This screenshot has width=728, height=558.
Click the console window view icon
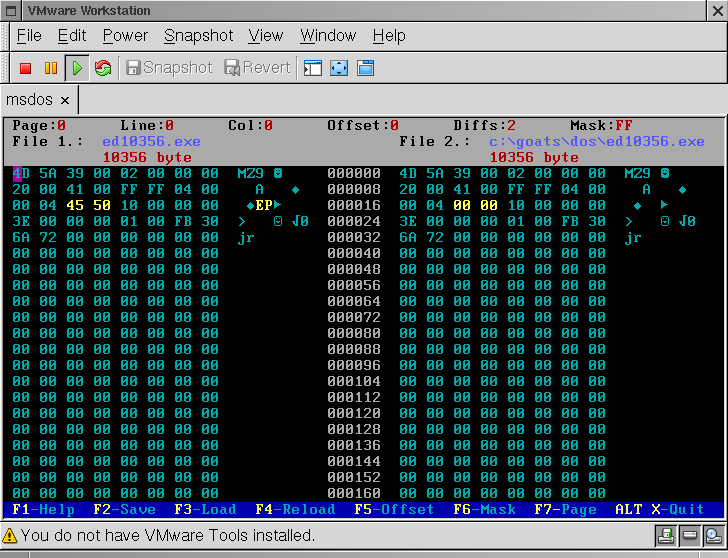click(x=365, y=68)
